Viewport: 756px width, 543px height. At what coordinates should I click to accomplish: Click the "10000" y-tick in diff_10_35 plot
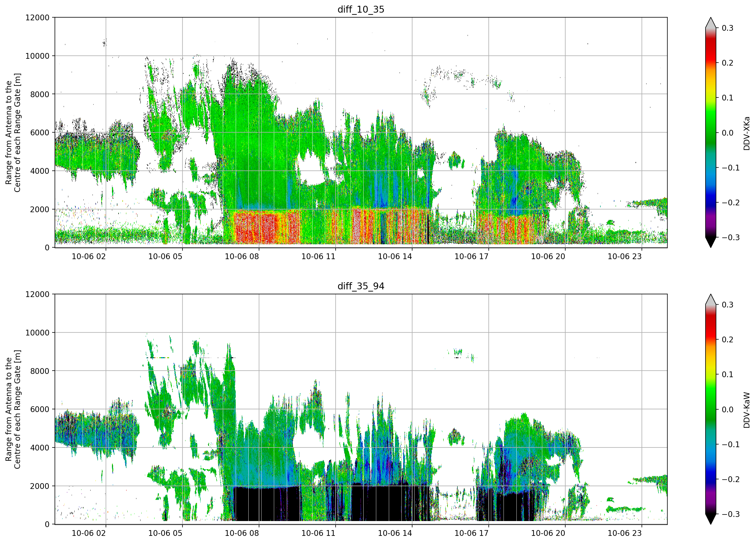pyautogui.click(x=37, y=56)
